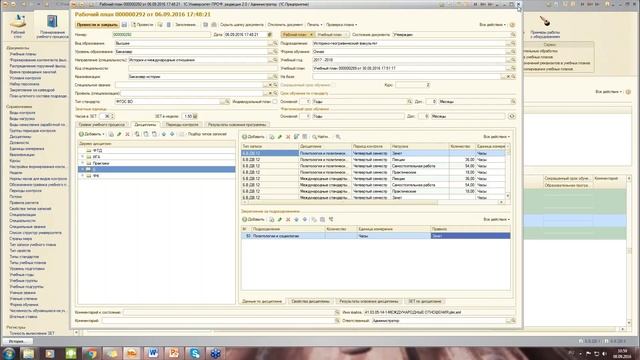Clear the Специальное звание field with X
Viewport: 640px width, 360px height.
[x=270, y=85]
